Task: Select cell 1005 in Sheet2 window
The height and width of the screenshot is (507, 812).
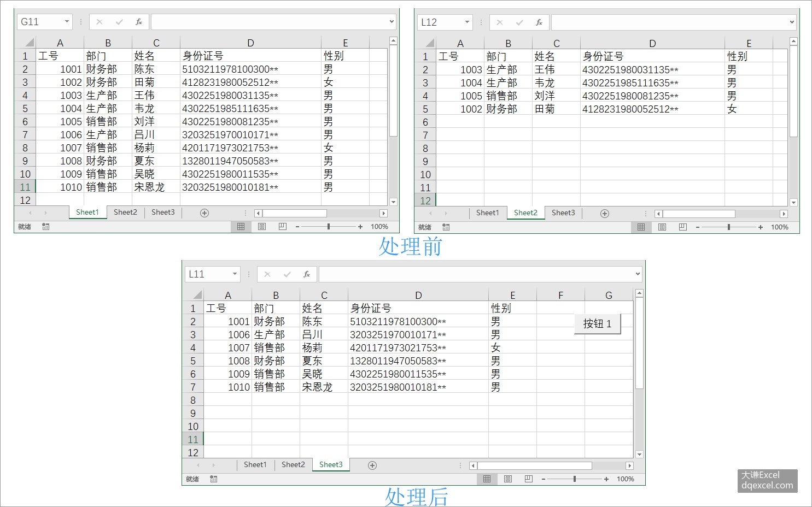Action: coord(460,96)
